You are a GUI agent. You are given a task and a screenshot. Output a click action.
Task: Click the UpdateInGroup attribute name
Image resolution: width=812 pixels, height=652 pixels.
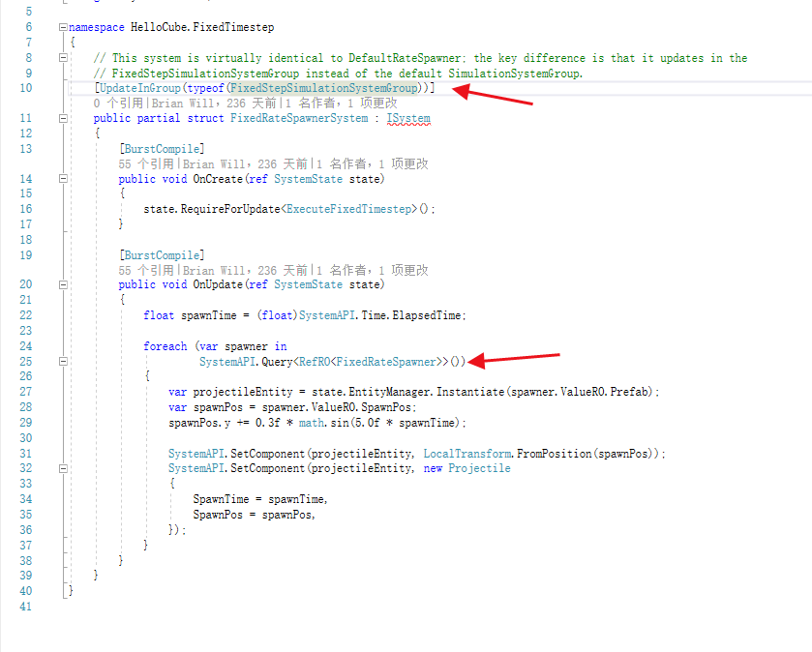tap(139, 88)
